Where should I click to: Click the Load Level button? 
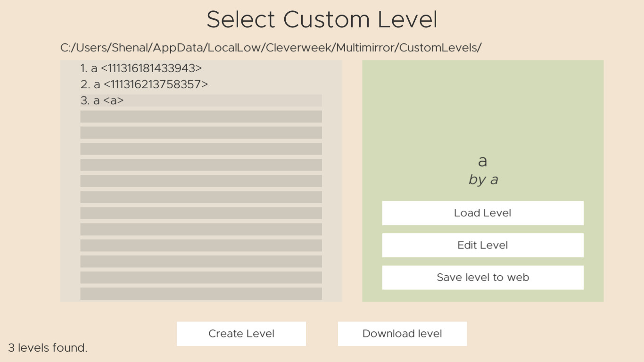[x=483, y=213]
